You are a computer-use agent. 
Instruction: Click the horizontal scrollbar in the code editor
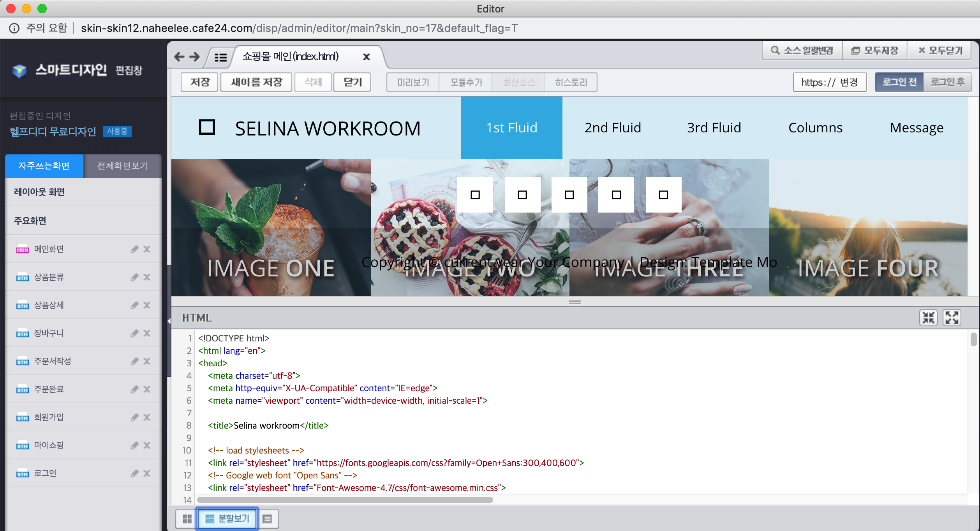tap(345, 500)
